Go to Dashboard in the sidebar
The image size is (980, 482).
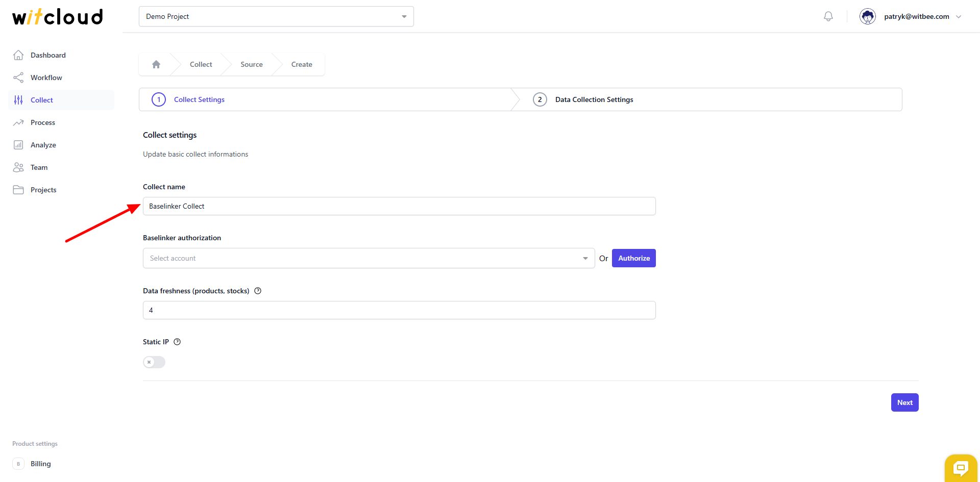point(48,55)
